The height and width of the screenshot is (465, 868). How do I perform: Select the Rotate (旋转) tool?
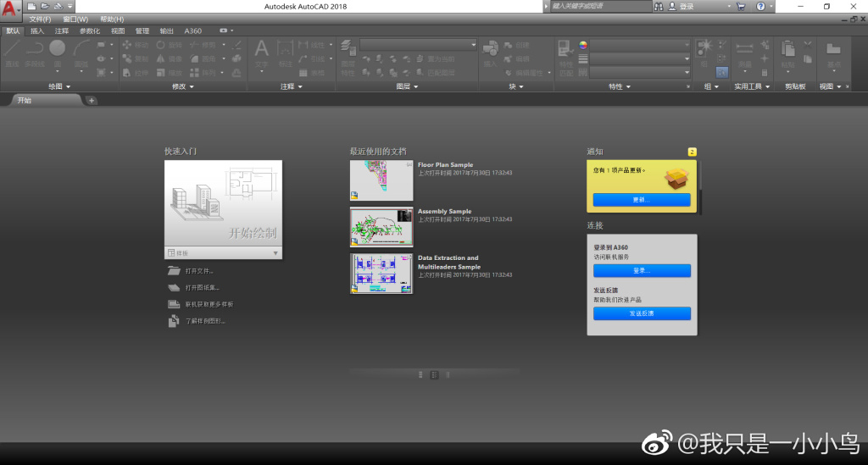click(x=170, y=45)
